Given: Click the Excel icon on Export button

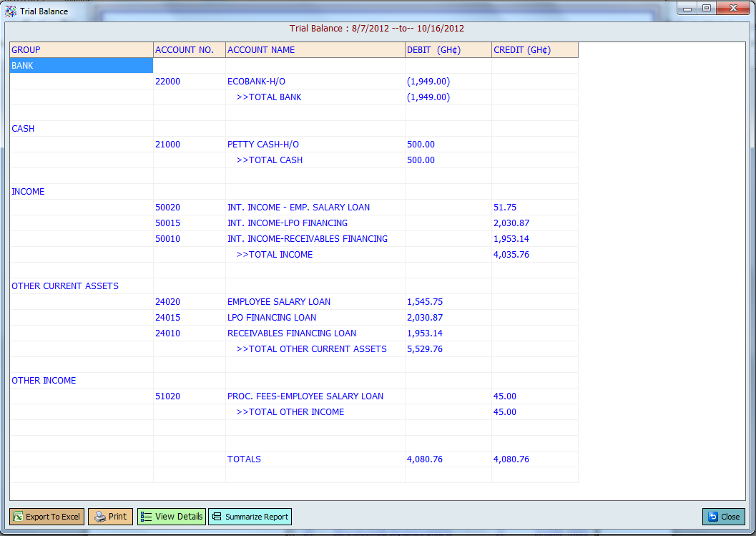Looking at the screenshot, I should 19,517.
